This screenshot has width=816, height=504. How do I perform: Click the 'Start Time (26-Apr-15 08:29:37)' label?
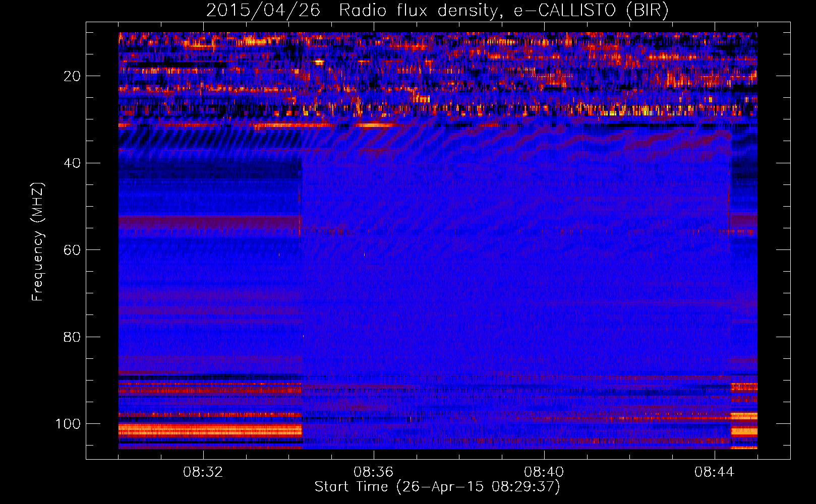point(437,487)
